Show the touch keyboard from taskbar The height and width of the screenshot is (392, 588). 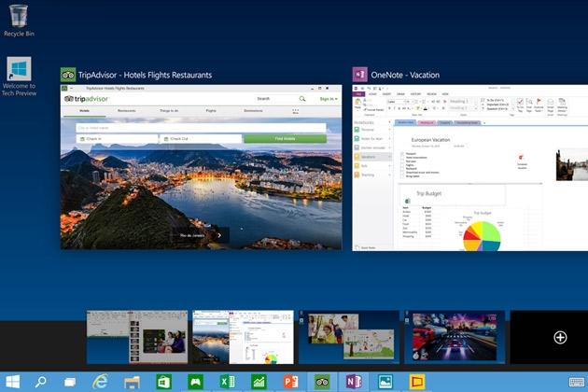[x=577, y=383]
